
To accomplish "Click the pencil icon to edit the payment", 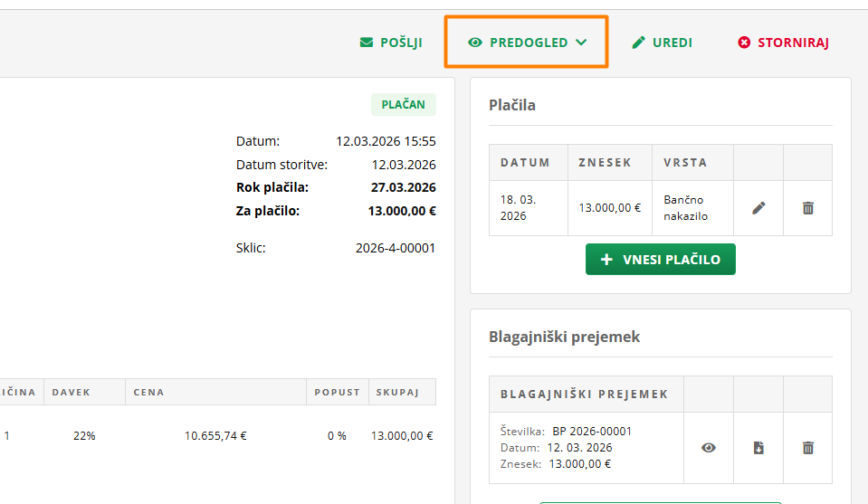I will [758, 208].
